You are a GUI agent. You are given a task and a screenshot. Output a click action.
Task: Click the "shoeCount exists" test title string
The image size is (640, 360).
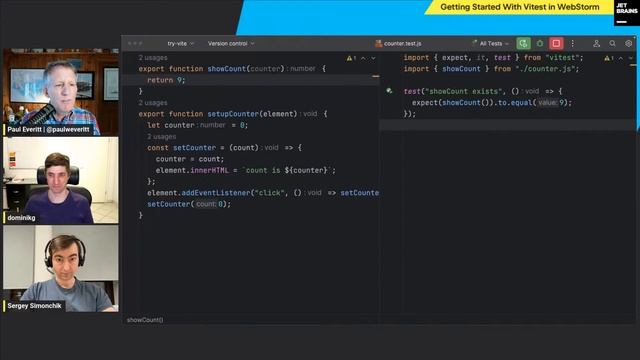pos(463,91)
